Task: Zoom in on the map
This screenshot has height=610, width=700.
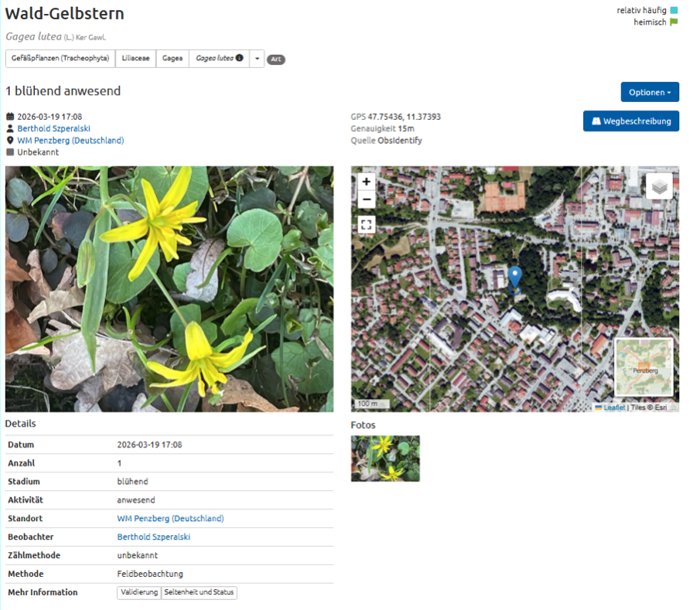Action: [x=366, y=182]
